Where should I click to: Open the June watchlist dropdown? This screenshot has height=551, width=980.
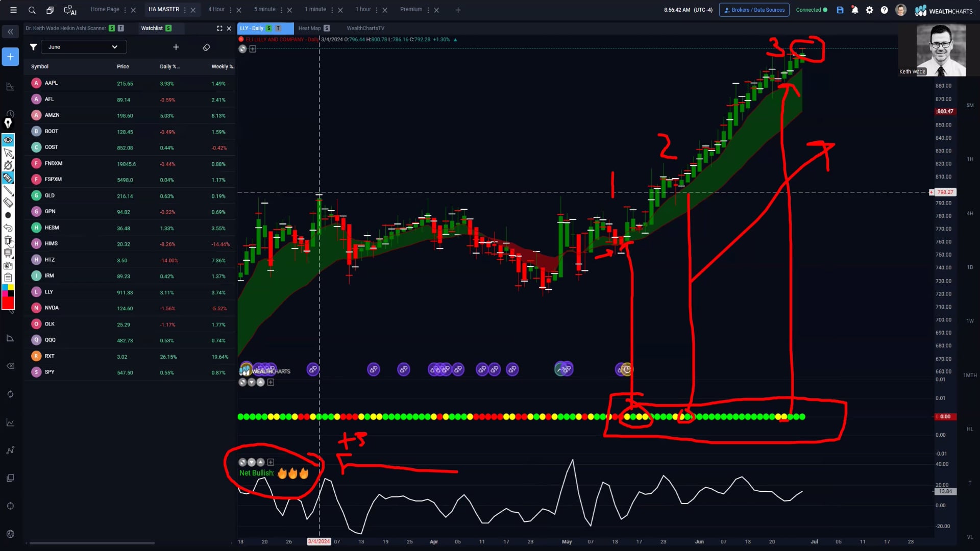click(x=84, y=47)
